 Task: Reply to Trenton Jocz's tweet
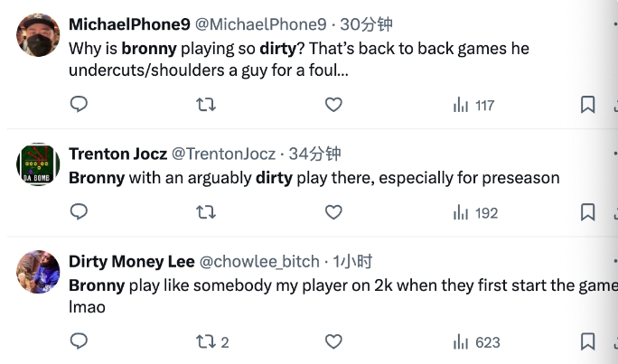click(80, 212)
